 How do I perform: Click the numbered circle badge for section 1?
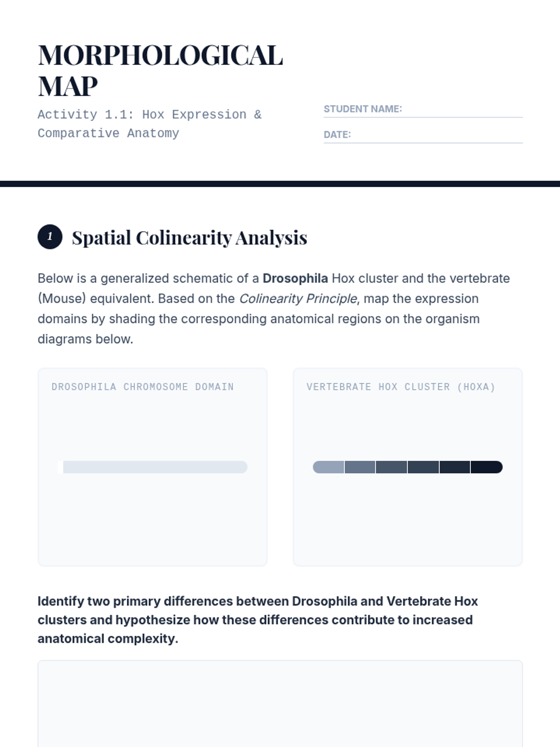[50, 237]
